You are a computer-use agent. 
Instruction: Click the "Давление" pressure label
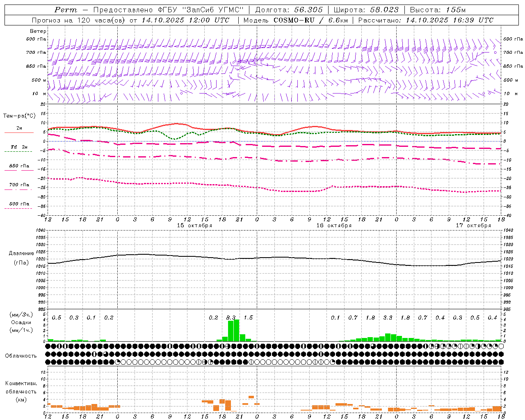click(x=21, y=253)
